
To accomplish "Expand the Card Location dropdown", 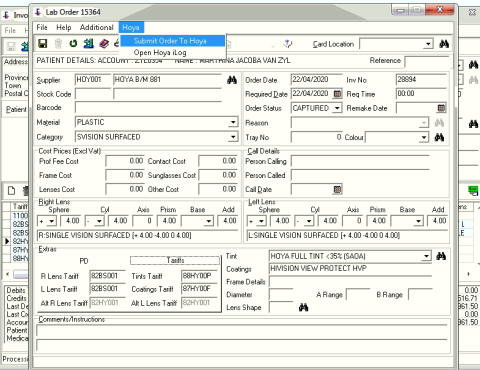I will click(x=428, y=44).
